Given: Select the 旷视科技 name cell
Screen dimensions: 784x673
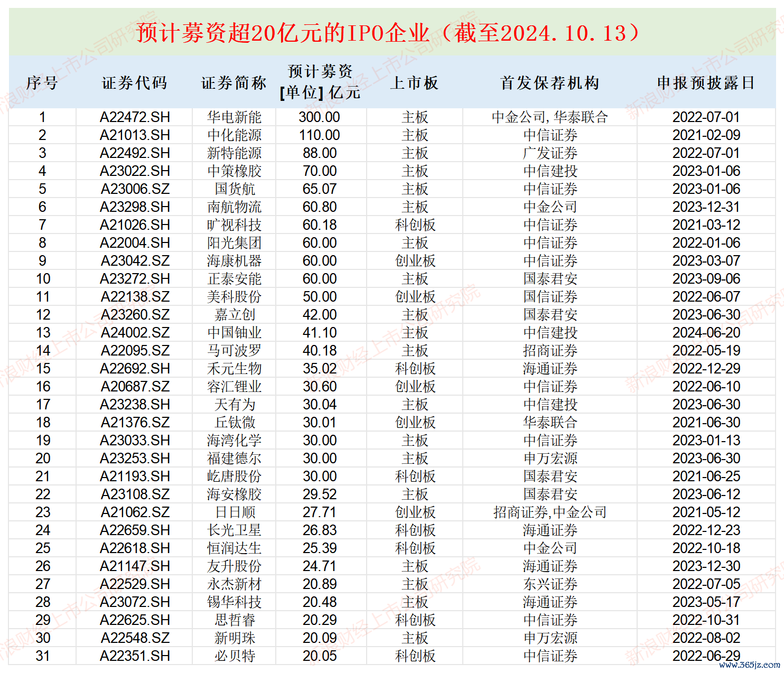Looking at the screenshot, I should [234, 225].
